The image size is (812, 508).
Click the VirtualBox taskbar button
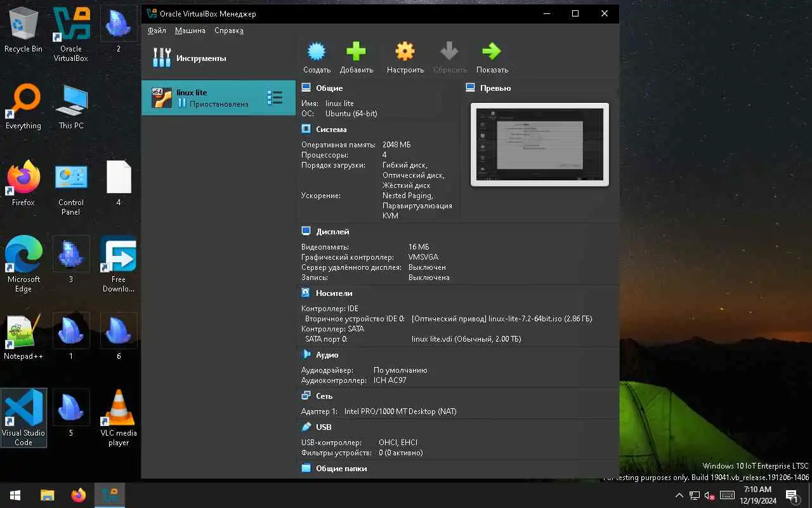[110, 495]
